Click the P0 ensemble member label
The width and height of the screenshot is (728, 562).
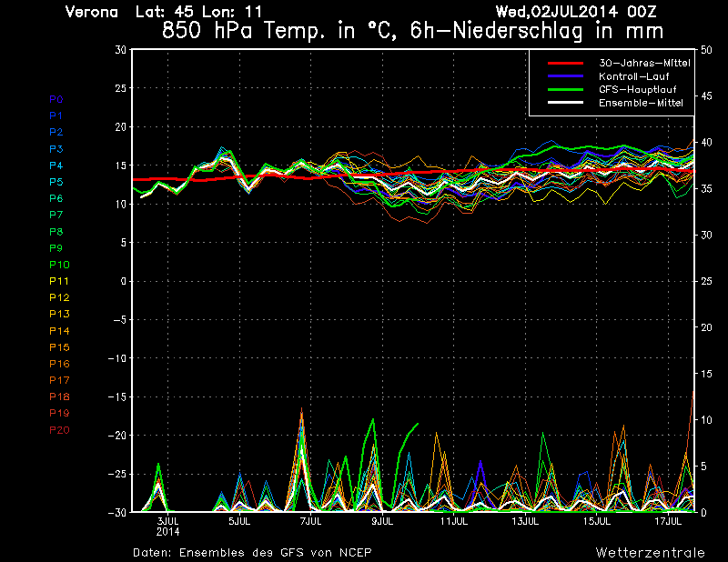pyautogui.click(x=56, y=99)
